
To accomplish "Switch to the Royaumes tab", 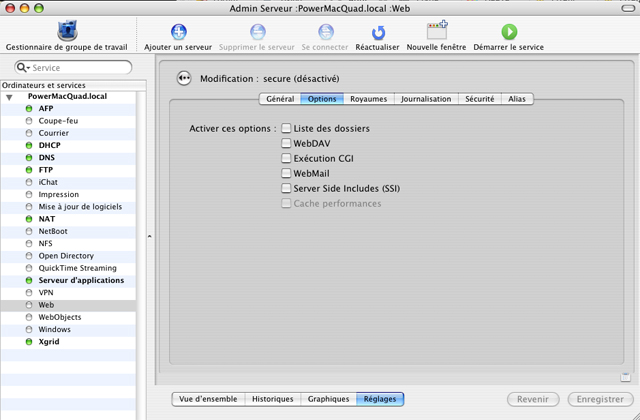I will click(x=369, y=99).
